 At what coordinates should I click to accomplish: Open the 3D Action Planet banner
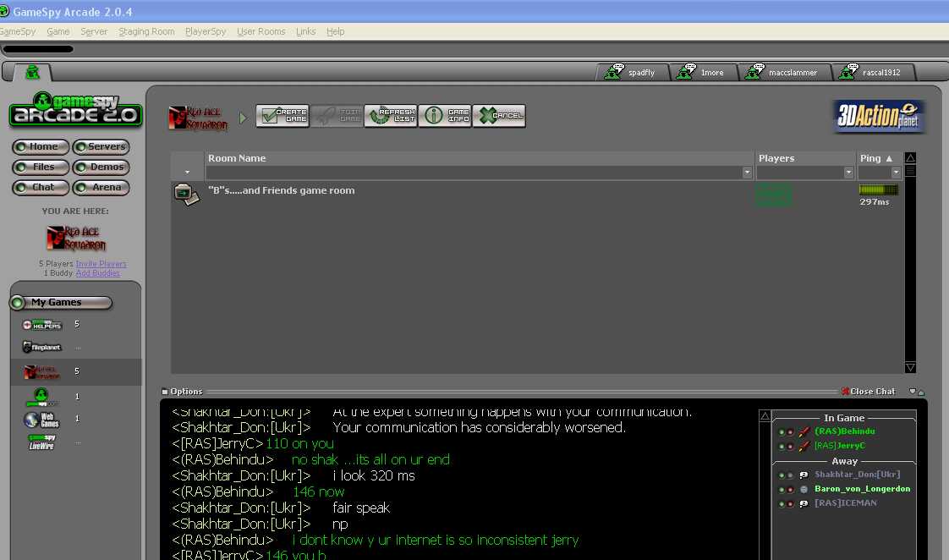[x=878, y=116]
